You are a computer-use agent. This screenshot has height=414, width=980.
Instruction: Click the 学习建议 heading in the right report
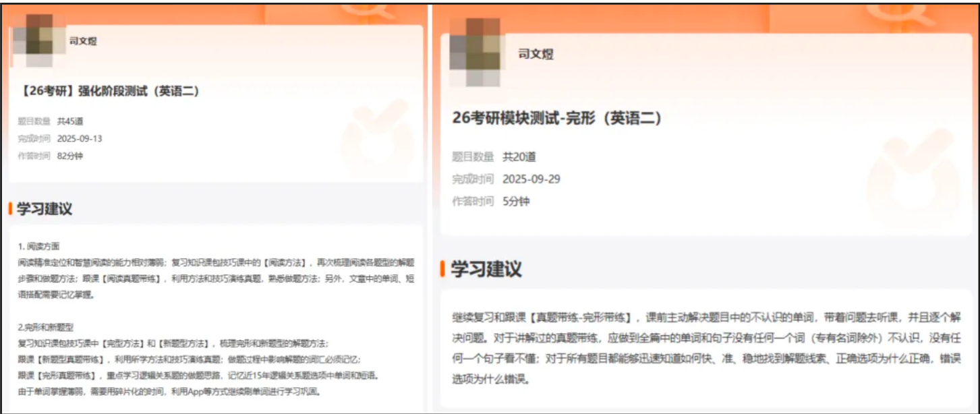486,269
